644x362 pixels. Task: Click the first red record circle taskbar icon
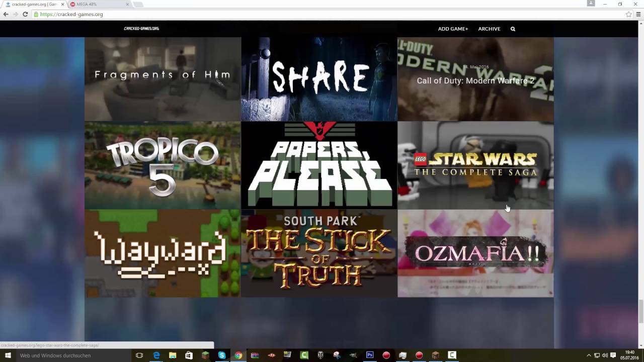point(386,355)
